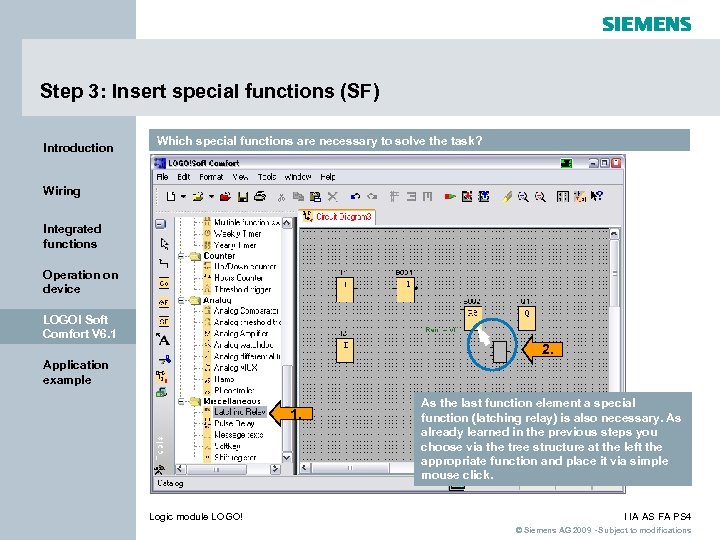This screenshot has width=720, height=540.
Task: Click the Zoom out magnifier icon
Action: [x=540, y=197]
